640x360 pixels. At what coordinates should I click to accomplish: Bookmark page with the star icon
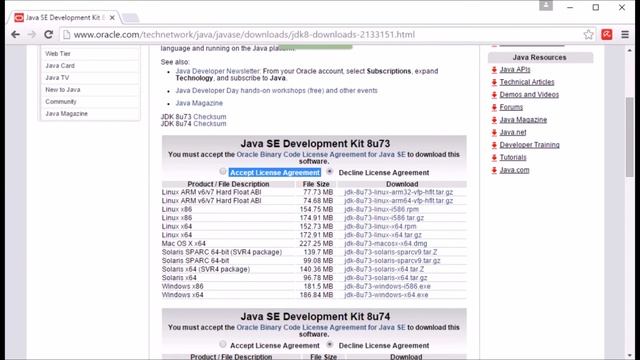pos(588,35)
